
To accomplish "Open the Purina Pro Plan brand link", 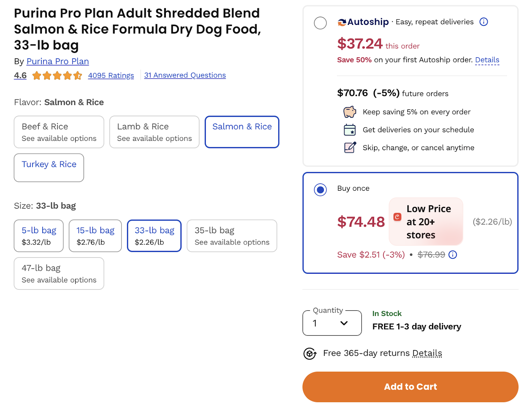I will (x=58, y=61).
